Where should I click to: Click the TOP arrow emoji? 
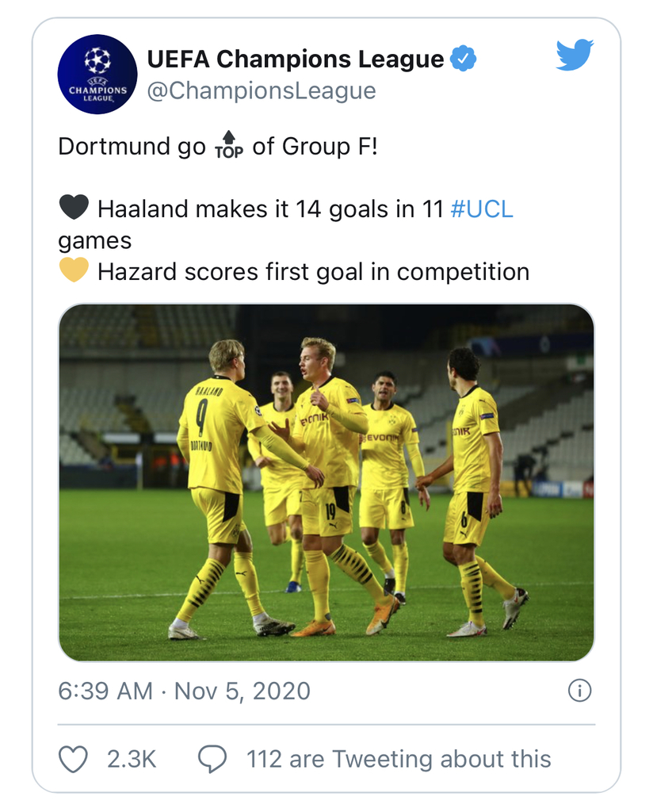[229, 146]
